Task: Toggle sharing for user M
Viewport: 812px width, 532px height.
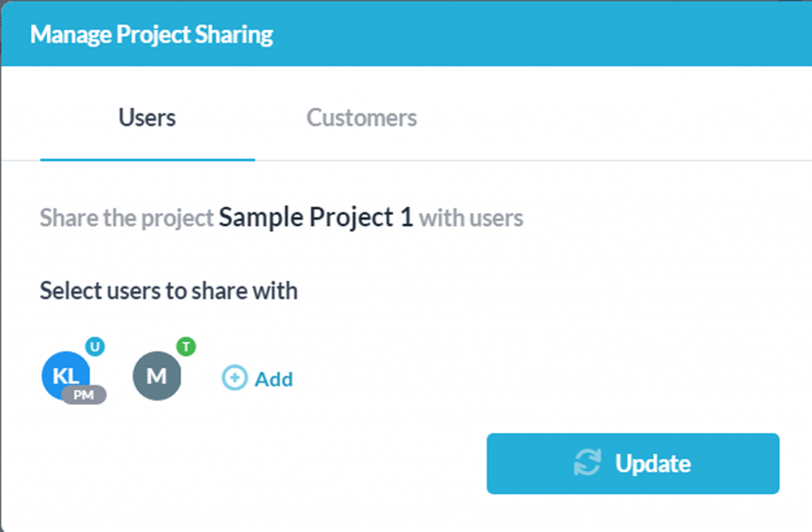Action: point(157,373)
